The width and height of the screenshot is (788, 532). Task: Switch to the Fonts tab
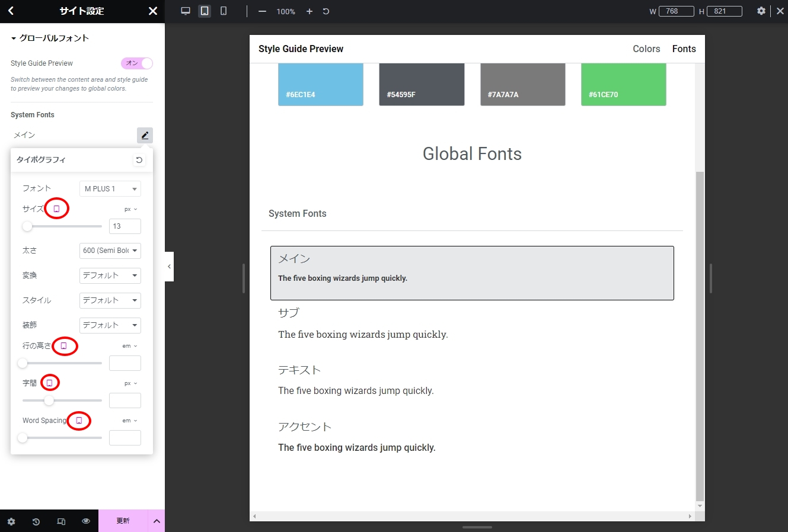684,49
